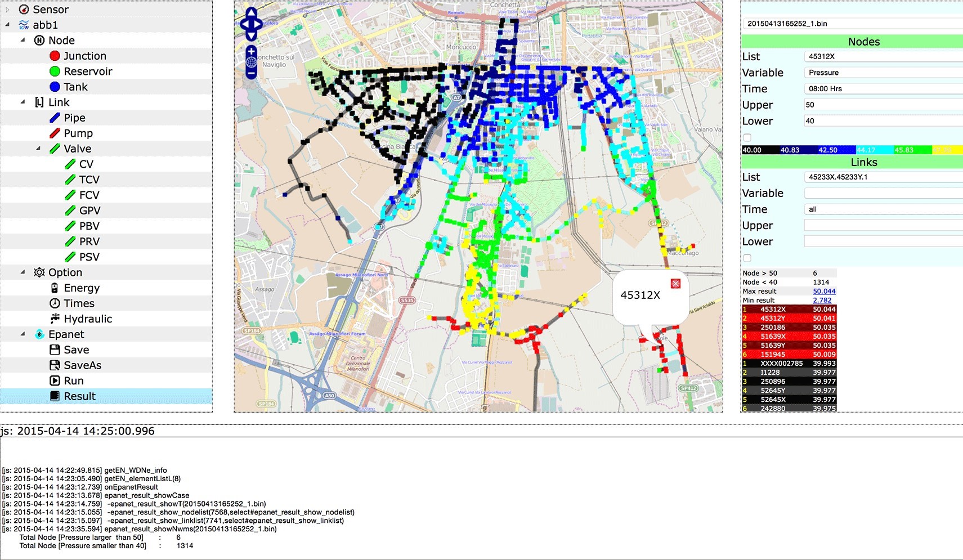Collapse the Valve tree group
This screenshot has height=560, width=963.
click(x=38, y=149)
